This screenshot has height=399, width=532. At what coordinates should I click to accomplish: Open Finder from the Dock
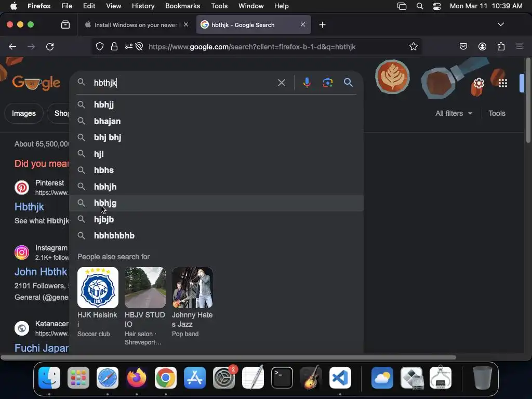tap(49, 378)
